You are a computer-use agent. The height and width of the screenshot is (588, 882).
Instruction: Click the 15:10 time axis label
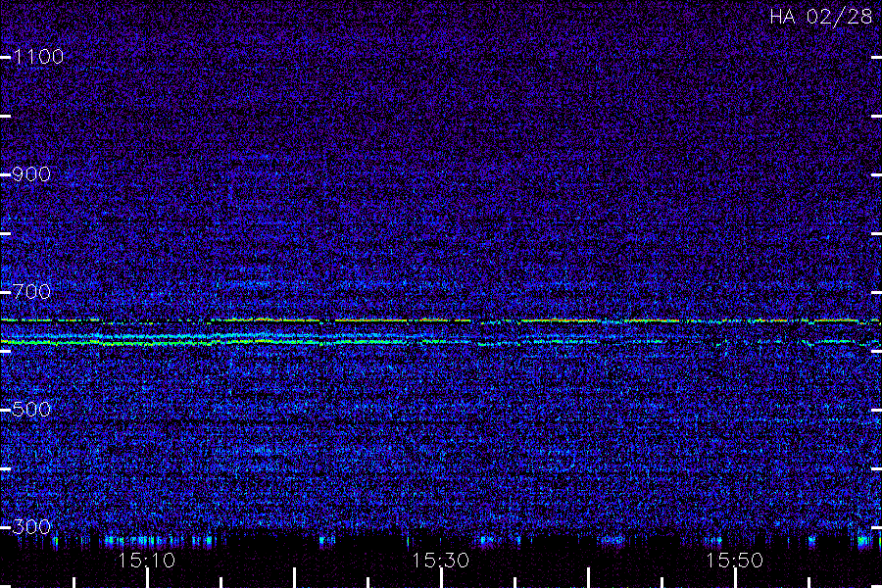pos(146,561)
